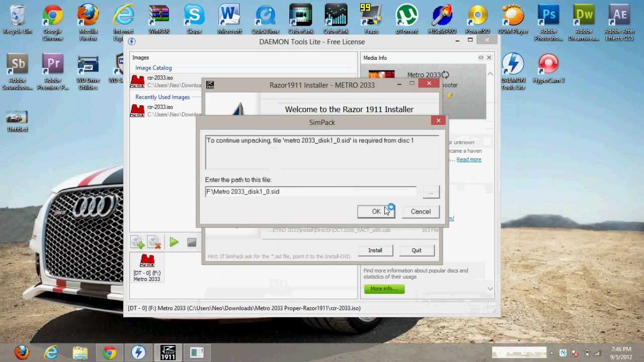The width and height of the screenshot is (644, 362).
Task: Open the HyperCam 3 desktop icon
Action: pyautogui.click(x=548, y=69)
